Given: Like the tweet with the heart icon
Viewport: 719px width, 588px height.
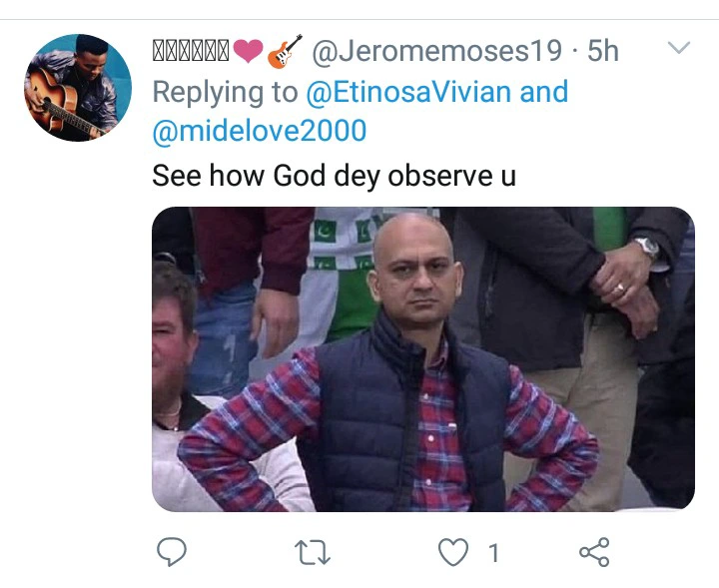Looking at the screenshot, I should tap(454, 551).
